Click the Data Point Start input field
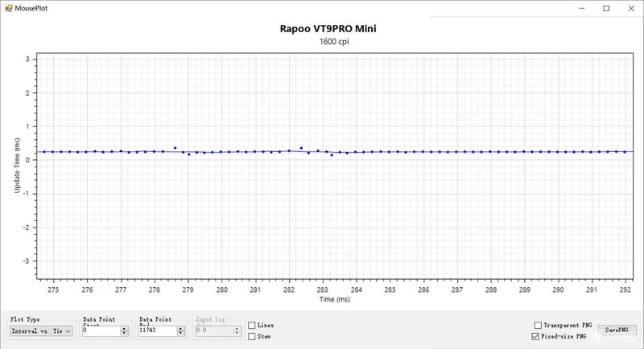644x349 pixels. click(x=101, y=331)
